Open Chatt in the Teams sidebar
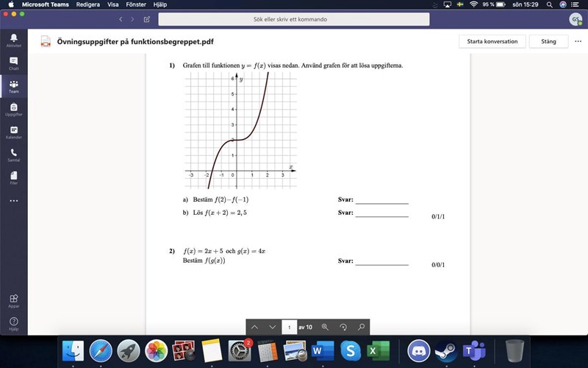The height and width of the screenshot is (368, 588). (x=13, y=63)
